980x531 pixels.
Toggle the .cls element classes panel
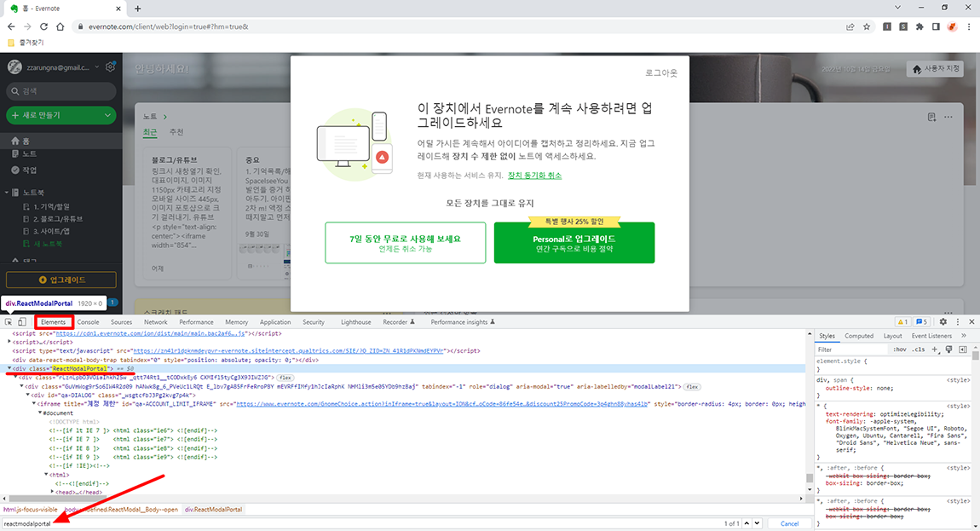pos(918,349)
